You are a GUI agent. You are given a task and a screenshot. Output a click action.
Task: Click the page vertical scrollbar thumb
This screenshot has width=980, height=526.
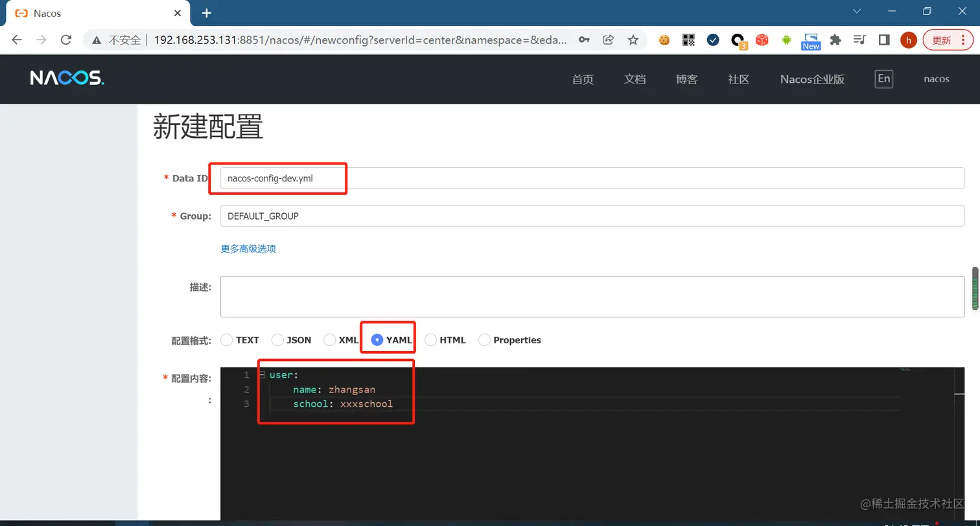click(975, 288)
